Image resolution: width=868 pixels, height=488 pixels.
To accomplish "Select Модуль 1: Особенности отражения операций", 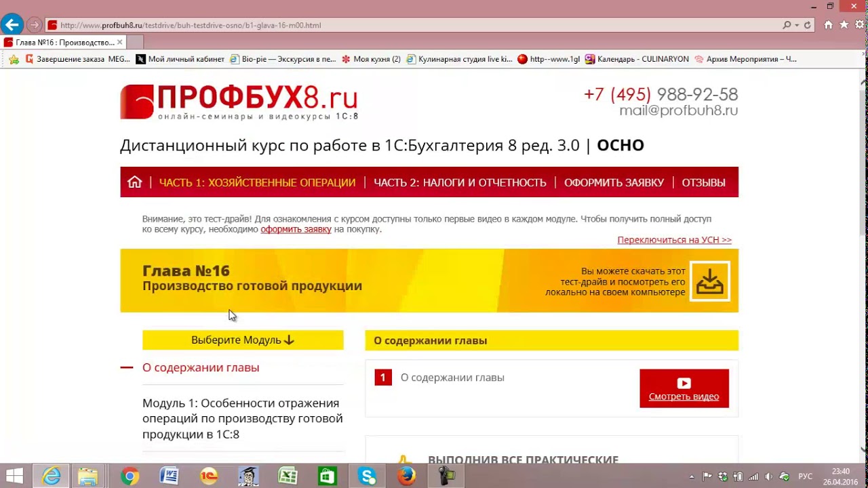I will click(x=243, y=419).
